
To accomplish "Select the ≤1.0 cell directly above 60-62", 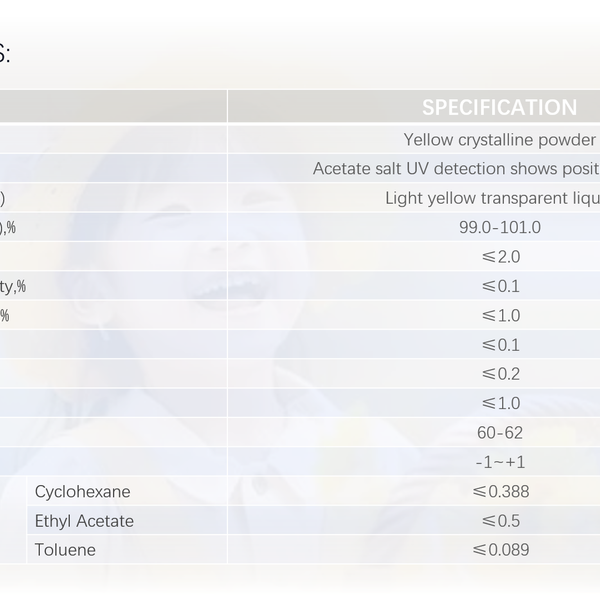I will (501, 403).
